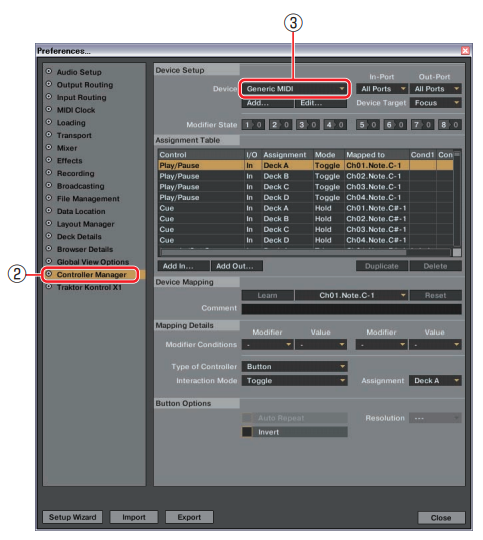483x540 pixels.
Task: Open Traktor Kontrol X1 settings
Action: 89,287
